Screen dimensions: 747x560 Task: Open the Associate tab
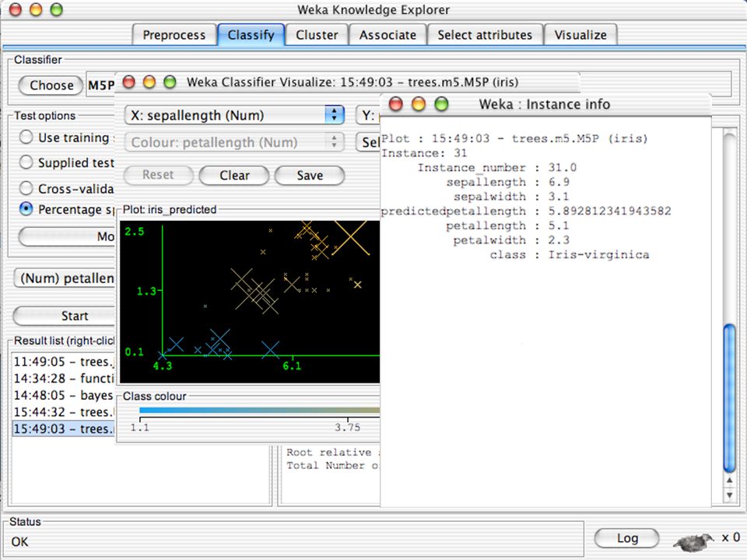pyautogui.click(x=388, y=35)
